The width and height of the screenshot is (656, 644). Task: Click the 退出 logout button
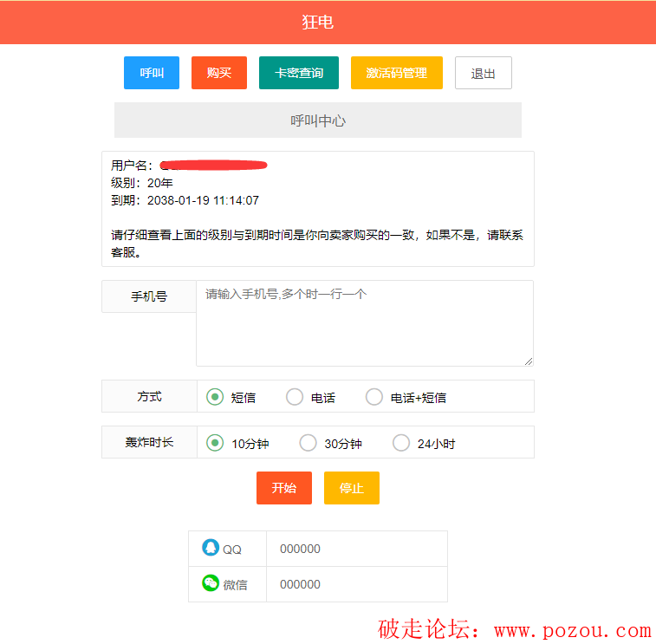click(x=484, y=74)
